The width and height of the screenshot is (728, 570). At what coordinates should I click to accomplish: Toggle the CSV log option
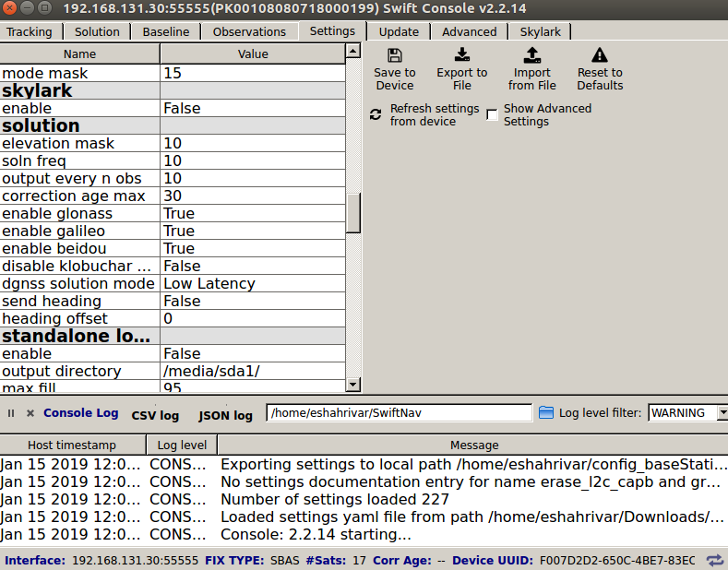pos(155,415)
